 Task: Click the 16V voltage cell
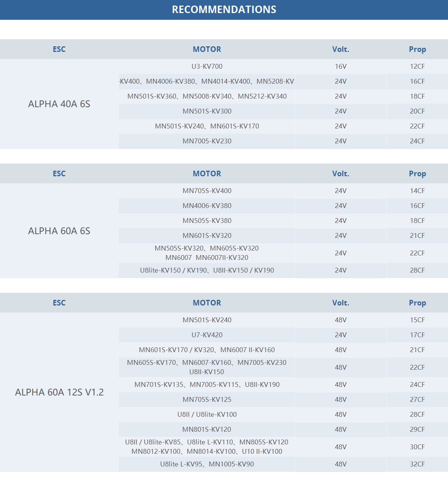click(x=340, y=66)
